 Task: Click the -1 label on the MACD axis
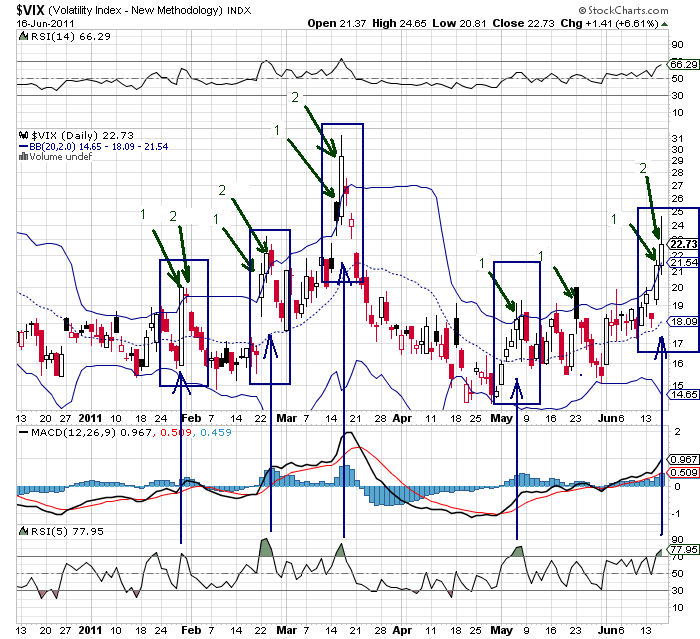[677, 514]
